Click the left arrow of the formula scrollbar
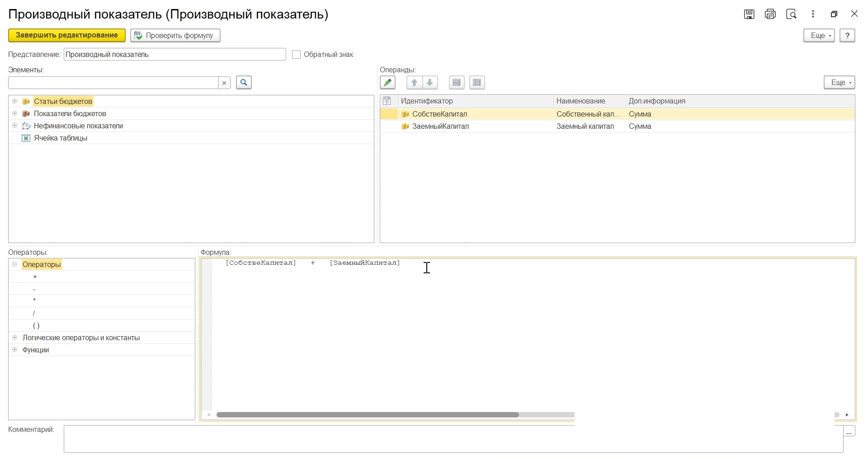Image resolution: width=868 pixels, height=459 pixels. [208, 415]
